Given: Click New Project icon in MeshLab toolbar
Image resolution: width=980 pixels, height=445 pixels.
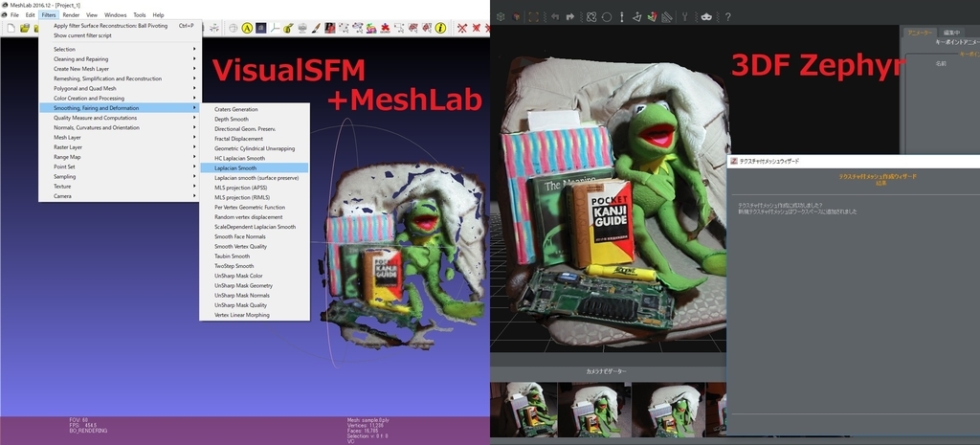Looking at the screenshot, I should [11, 28].
